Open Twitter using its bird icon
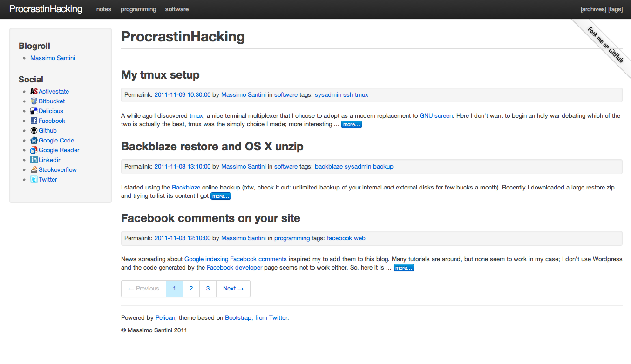Viewport: 631px width, 364px height. (34, 179)
